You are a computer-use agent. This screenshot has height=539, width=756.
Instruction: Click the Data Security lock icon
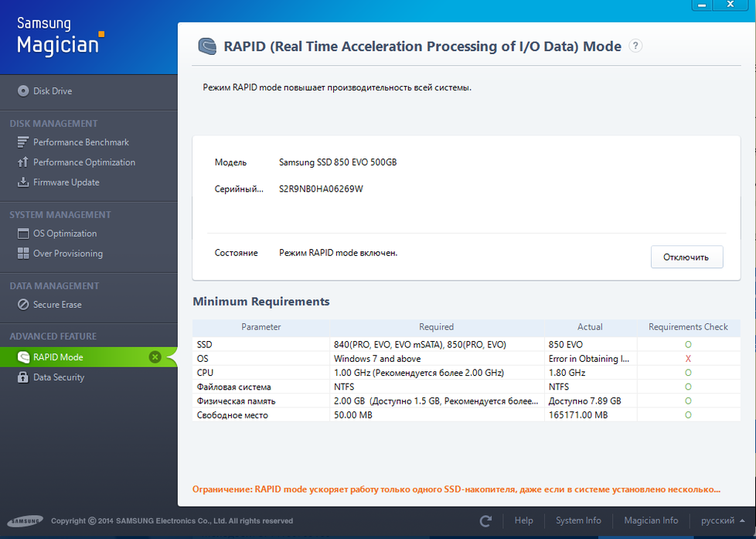point(23,377)
